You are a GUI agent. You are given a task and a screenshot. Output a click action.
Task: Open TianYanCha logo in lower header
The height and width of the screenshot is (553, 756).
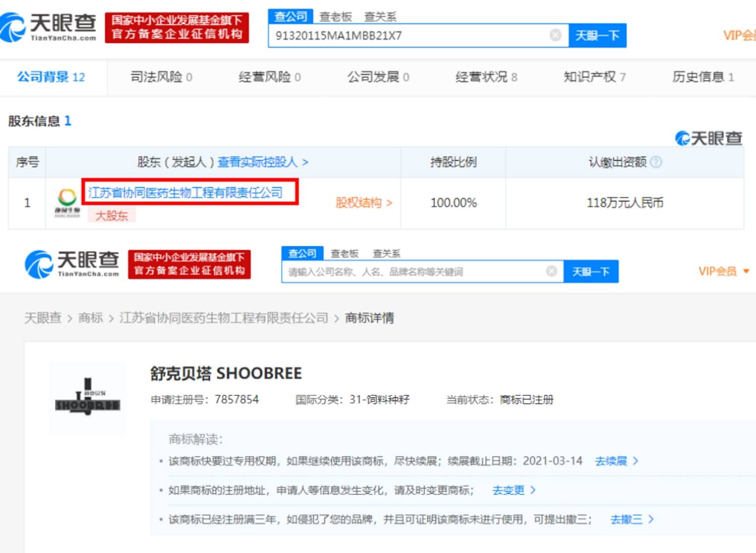(72, 264)
